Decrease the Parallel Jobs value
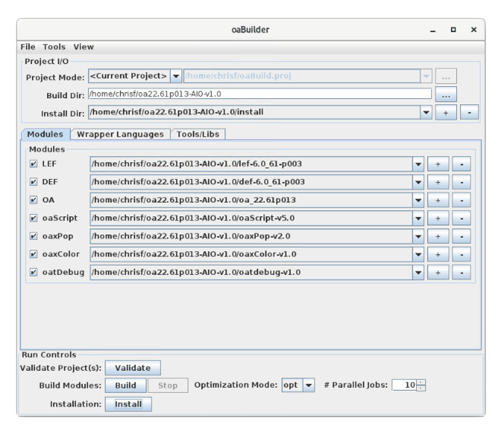The height and width of the screenshot is (428, 504). pos(421,388)
